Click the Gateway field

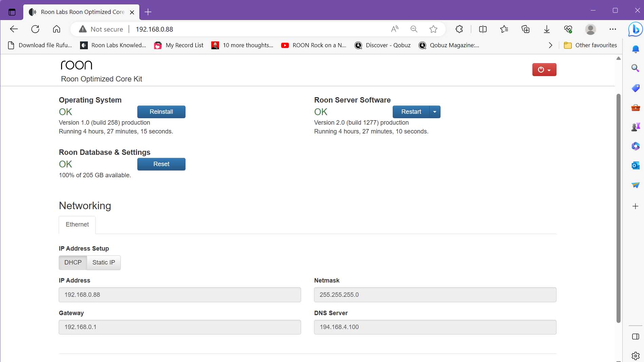coord(180,327)
